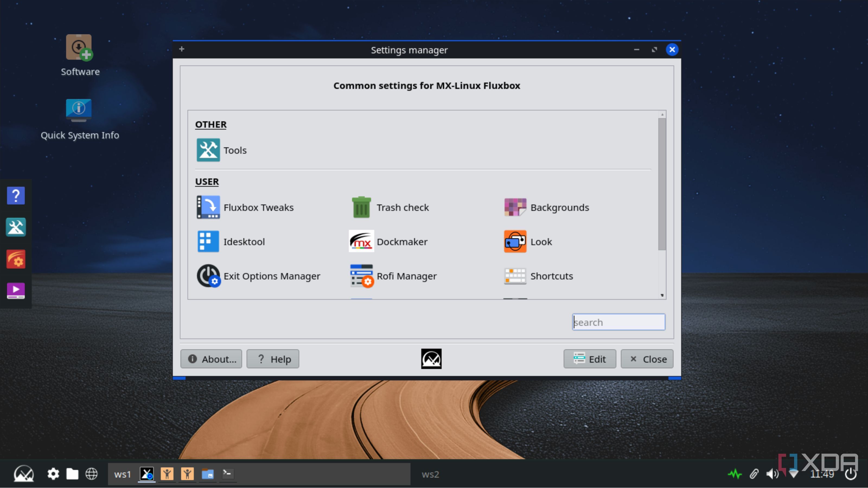Switch to Settings manager taskbar window icon
Viewport: 868px width, 488px height.
click(147, 474)
